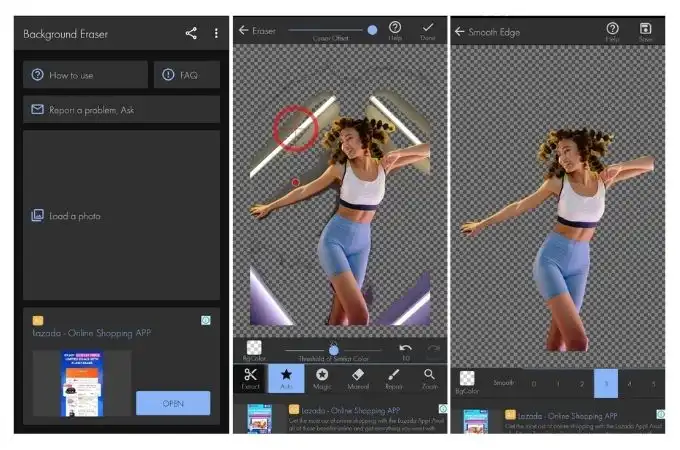Open the three-dot overflow menu
The width and height of the screenshot is (680, 450).
pos(216,33)
